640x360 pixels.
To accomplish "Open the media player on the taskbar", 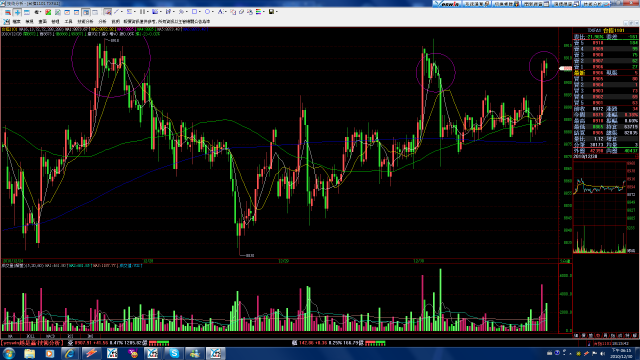I will (x=49, y=353).
